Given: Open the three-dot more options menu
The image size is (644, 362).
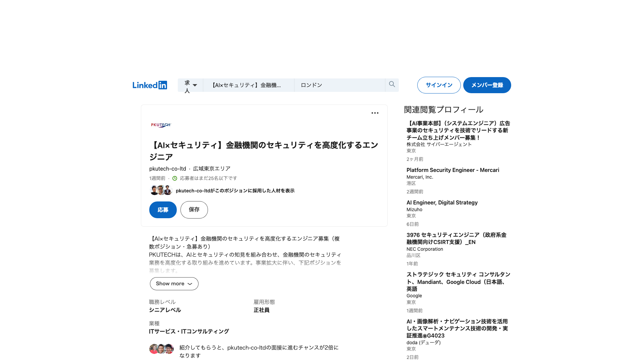Looking at the screenshot, I should click(x=375, y=113).
